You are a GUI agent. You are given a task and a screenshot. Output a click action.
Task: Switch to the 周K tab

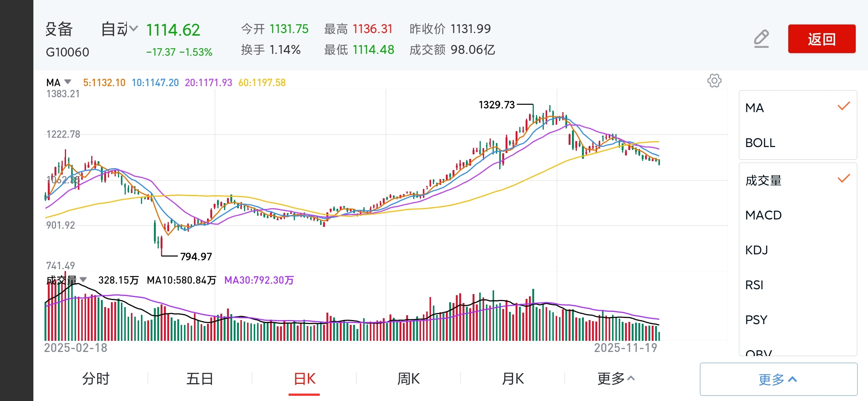[x=408, y=379]
